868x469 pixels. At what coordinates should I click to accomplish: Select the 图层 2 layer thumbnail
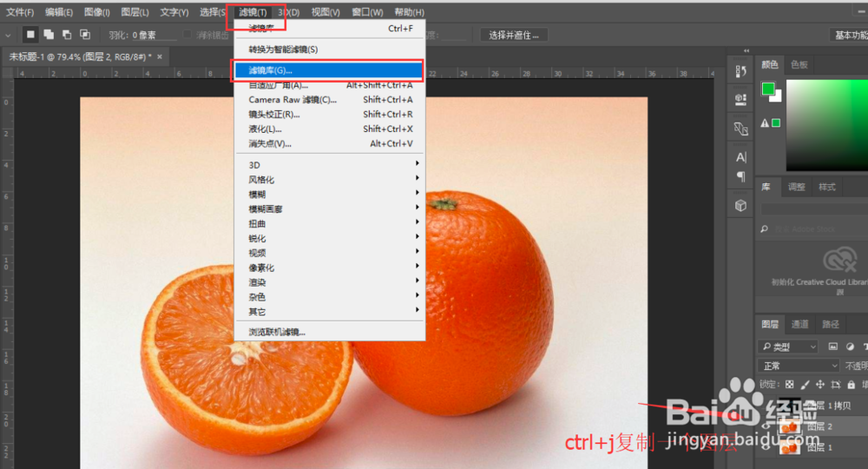pos(790,426)
